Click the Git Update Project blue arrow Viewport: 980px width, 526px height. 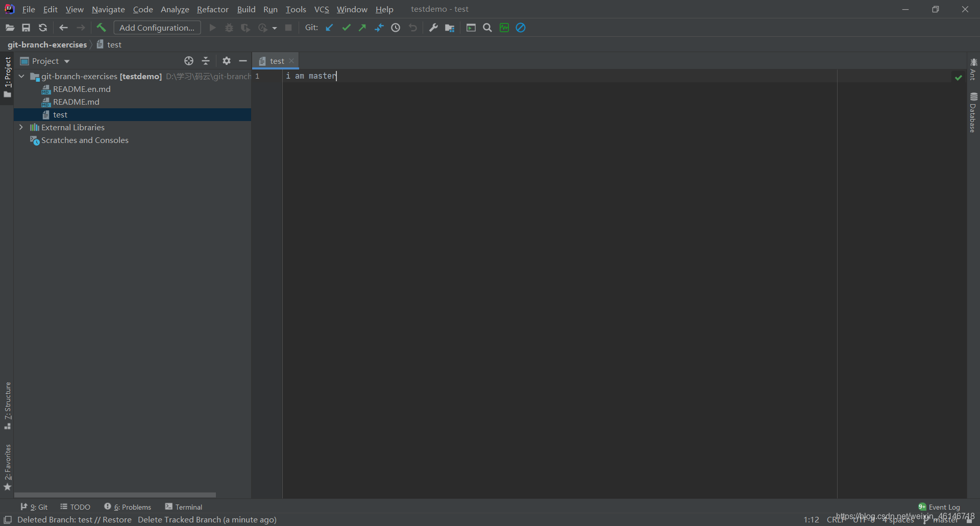tap(329, 28)
